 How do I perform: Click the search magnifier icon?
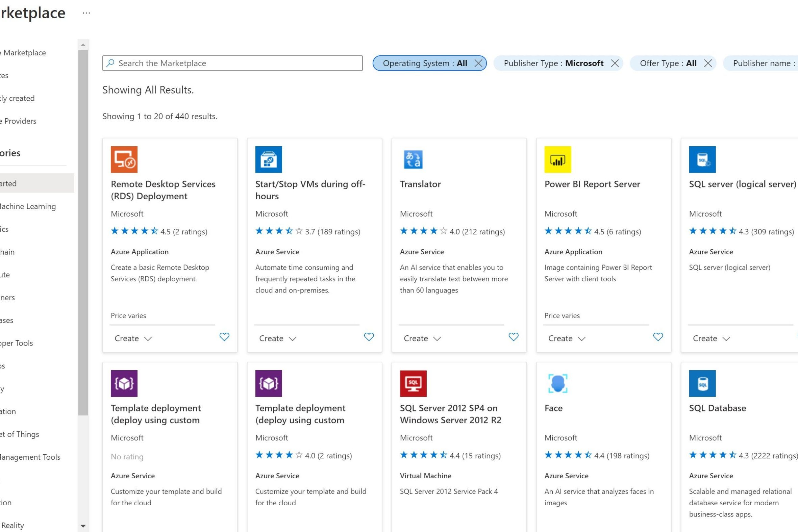point(110,63)
